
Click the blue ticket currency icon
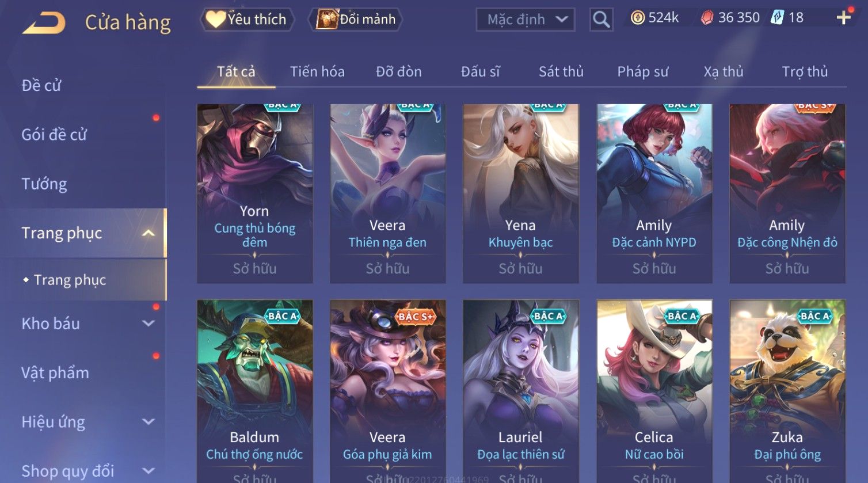778,18
